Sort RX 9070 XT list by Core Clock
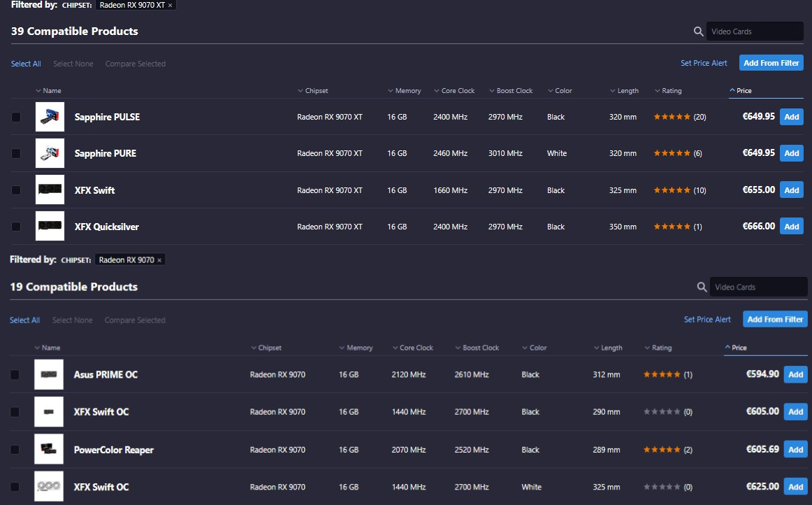 pyautogui.click(x=454, y=91)
